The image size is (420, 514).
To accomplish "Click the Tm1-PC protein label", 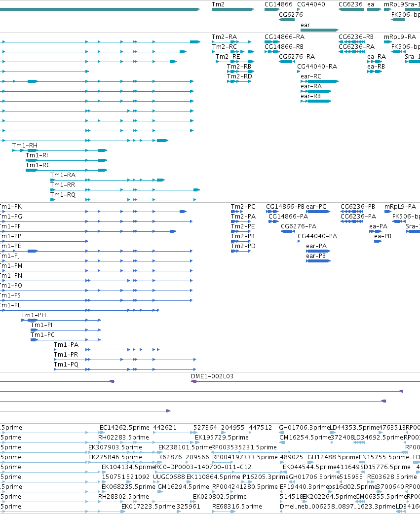I will [42, 334].
